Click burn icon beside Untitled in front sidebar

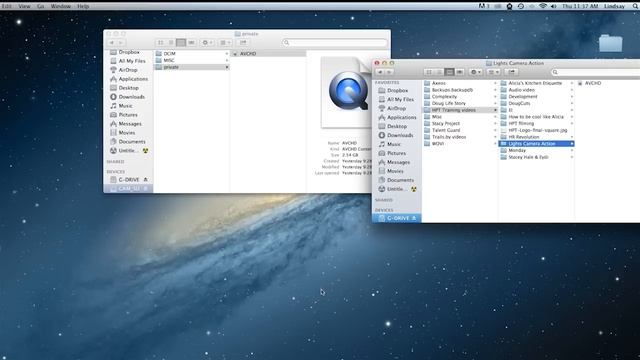(414, 189)
